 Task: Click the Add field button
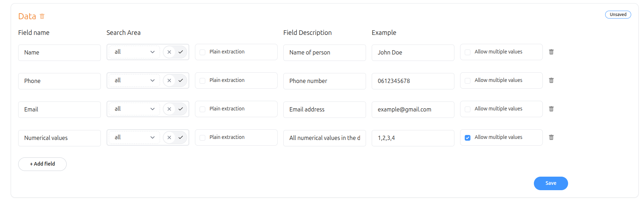coord(42,164)
